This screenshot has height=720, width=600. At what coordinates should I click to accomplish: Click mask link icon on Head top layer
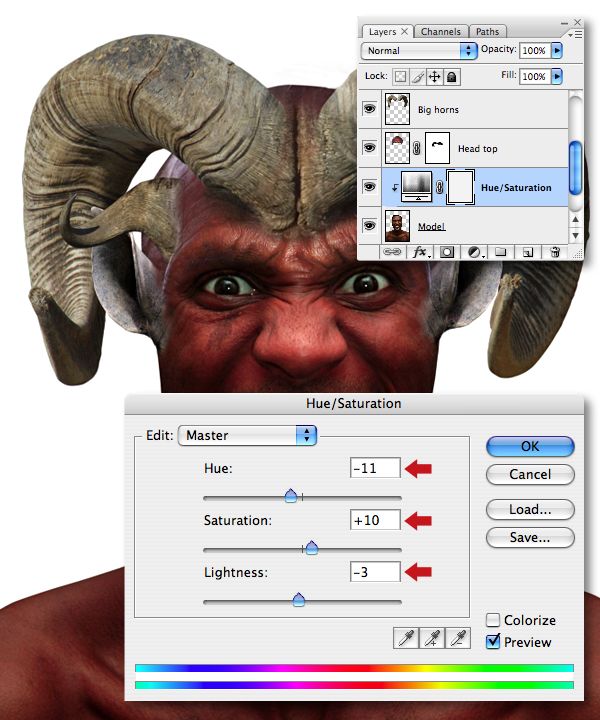(417, 148)
